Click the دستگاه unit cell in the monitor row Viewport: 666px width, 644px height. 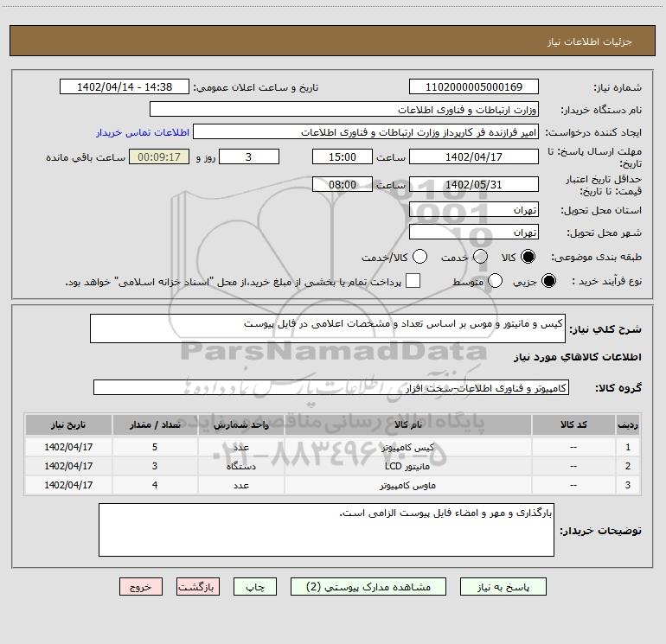240,466
